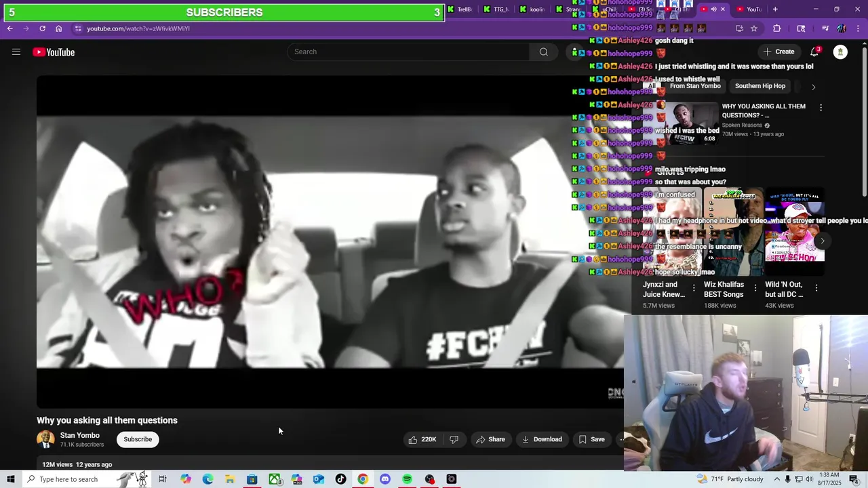Viewport: 868px width, 488px height.
Task: Open TikTok from taskbar
Action: (340, 479)
